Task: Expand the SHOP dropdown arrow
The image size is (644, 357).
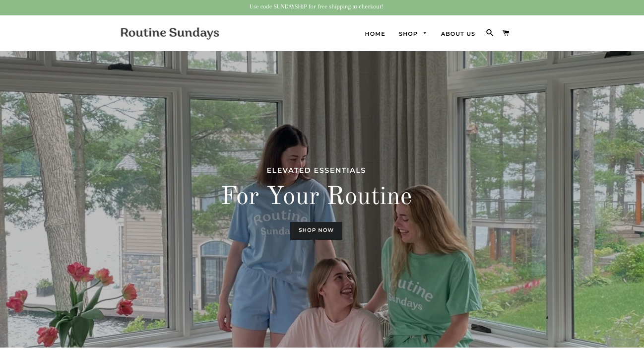Action: [x=425, y=33]
